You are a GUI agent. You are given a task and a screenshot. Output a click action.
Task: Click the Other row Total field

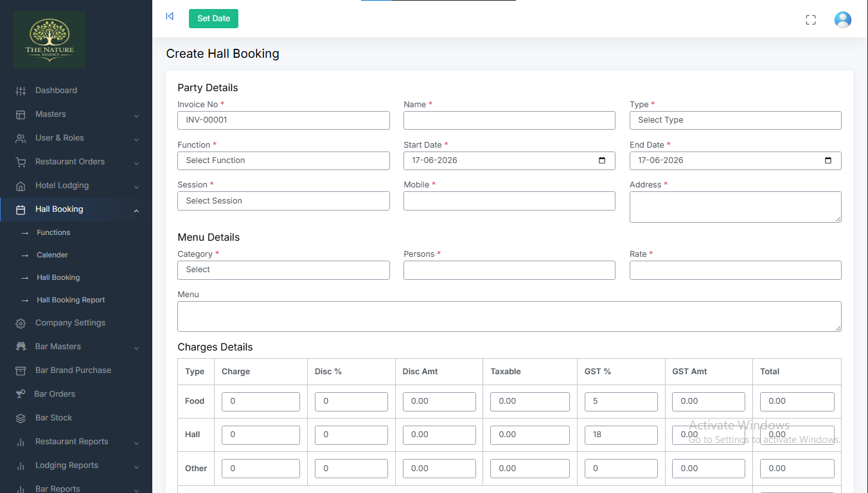[x=797, y=469]
